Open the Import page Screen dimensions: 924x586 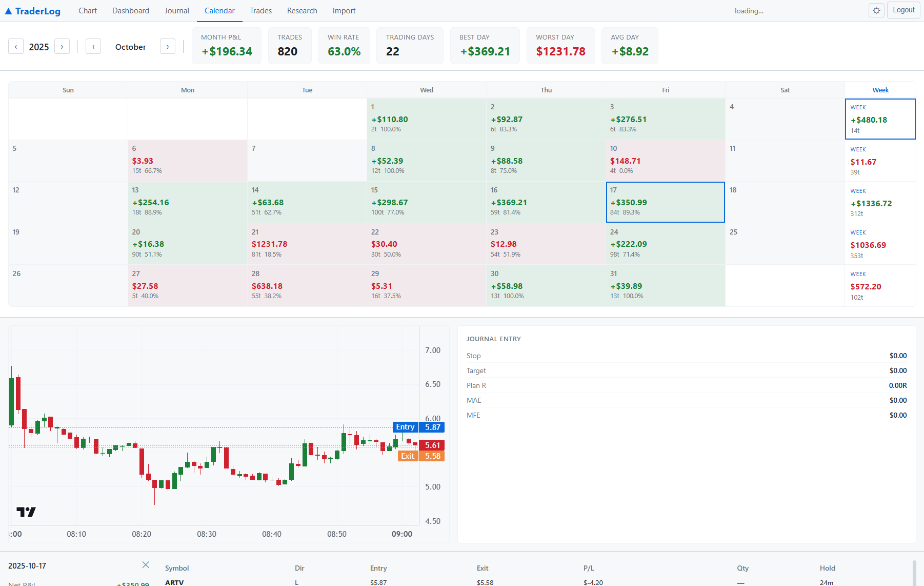point(344,10)
